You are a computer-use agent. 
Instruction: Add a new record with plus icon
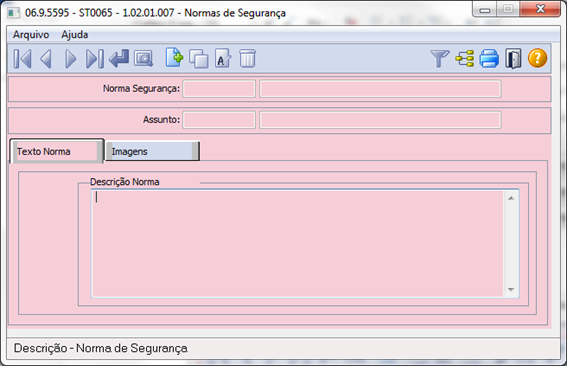(x=174, y=58)
